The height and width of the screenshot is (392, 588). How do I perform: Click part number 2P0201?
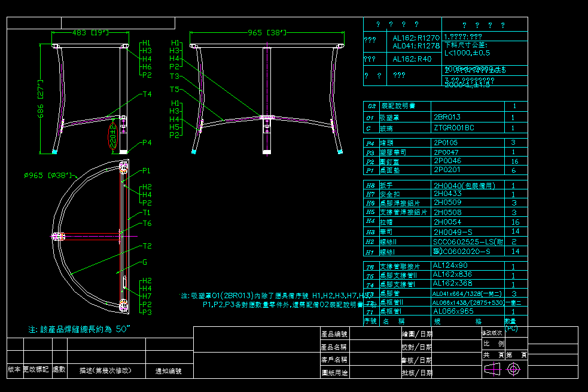[x=447, y=170]
